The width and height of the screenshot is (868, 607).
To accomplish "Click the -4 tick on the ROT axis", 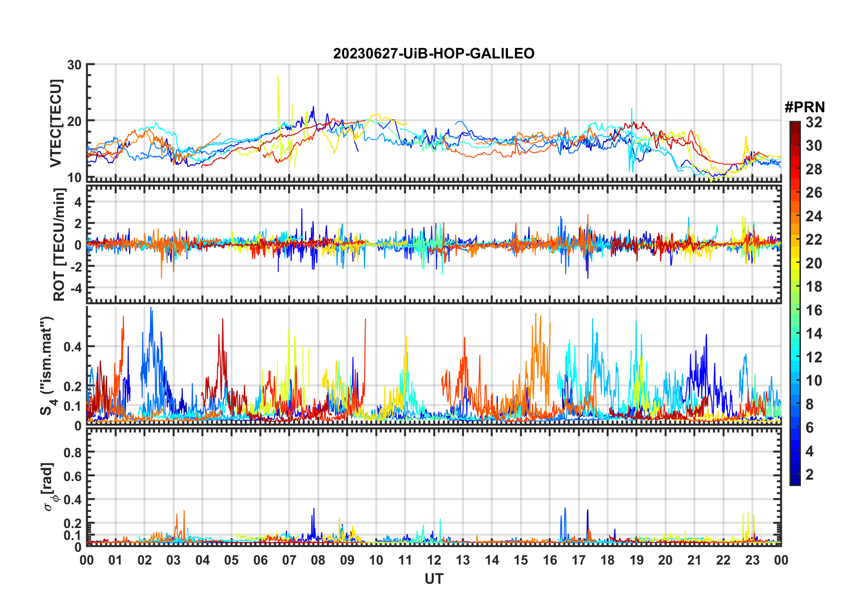I will coord(74,288).
